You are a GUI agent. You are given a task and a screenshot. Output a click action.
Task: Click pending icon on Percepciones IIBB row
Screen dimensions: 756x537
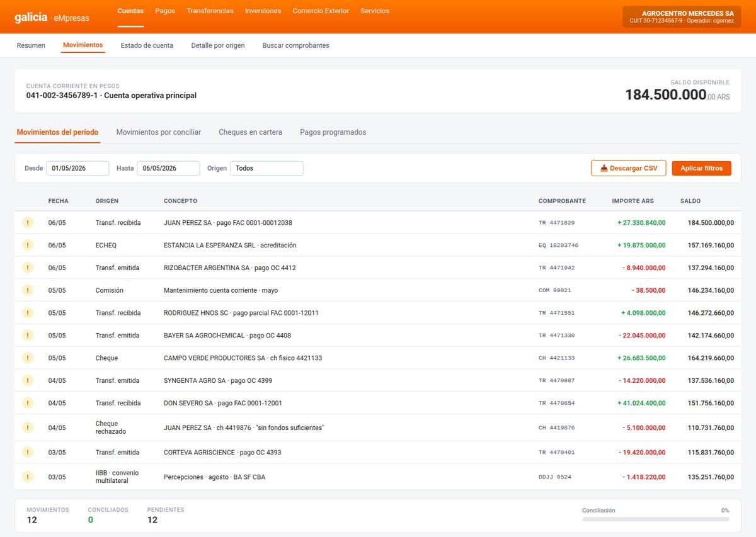pos(27,477)
